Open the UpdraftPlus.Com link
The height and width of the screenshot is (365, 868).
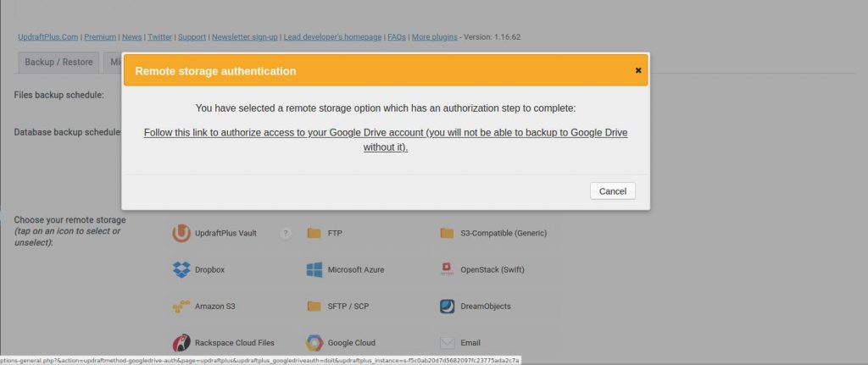click(x=48, y=37)
